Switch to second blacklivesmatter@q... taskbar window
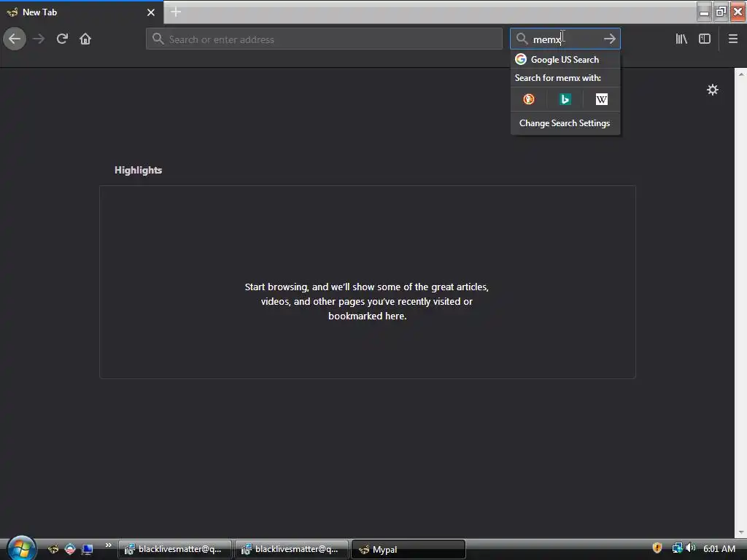This screenshot has height=560, width=747. [x=292, y=549]
